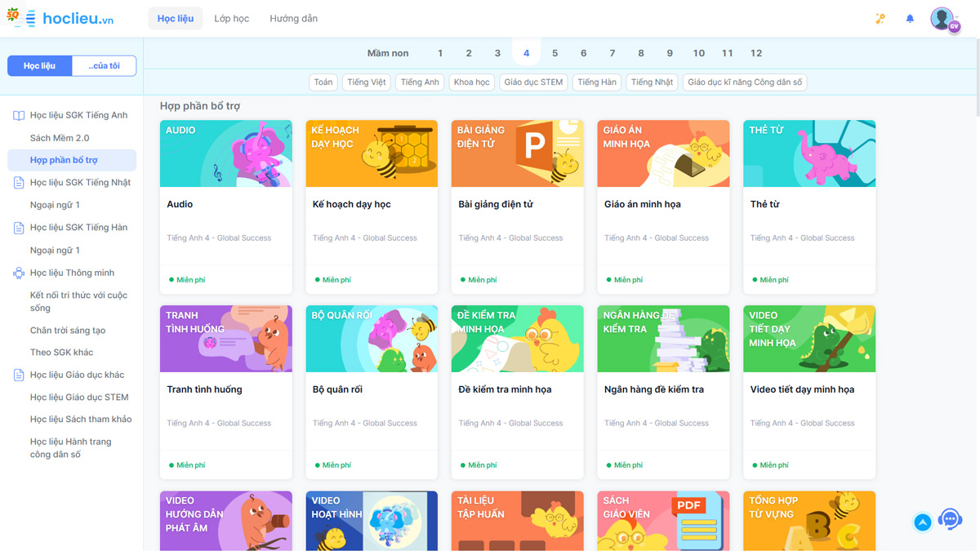Open Ngoại ngữ 1 under Tiếng Nhật
The image size is (980, 551).
pyautogui.click(x=55, y=205)
